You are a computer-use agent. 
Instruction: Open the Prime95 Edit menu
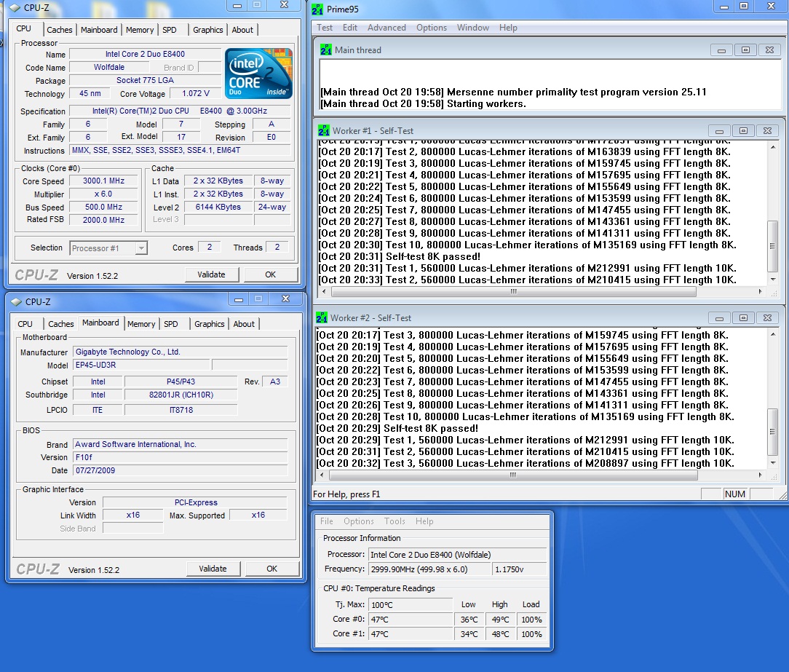tap(349, 28)
